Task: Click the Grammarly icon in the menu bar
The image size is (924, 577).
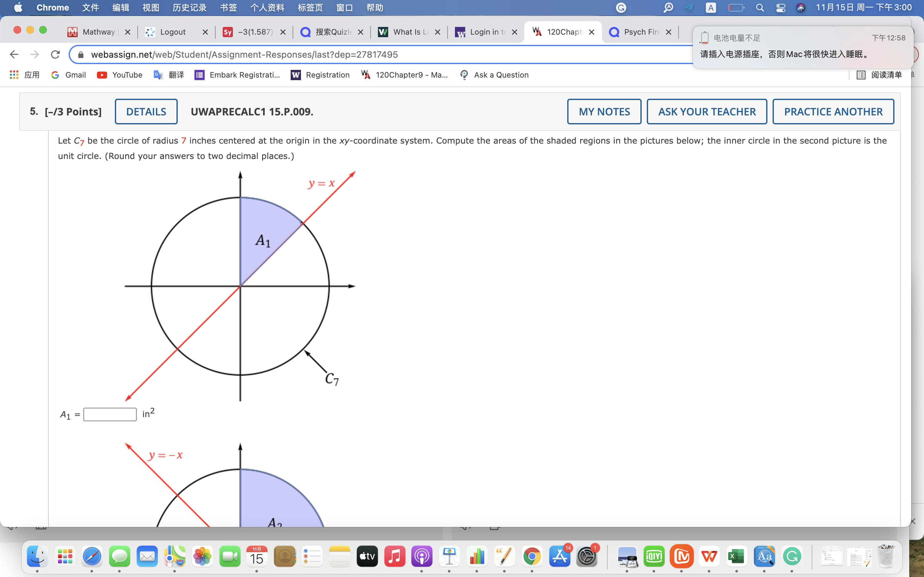Action: pos(621,8)
